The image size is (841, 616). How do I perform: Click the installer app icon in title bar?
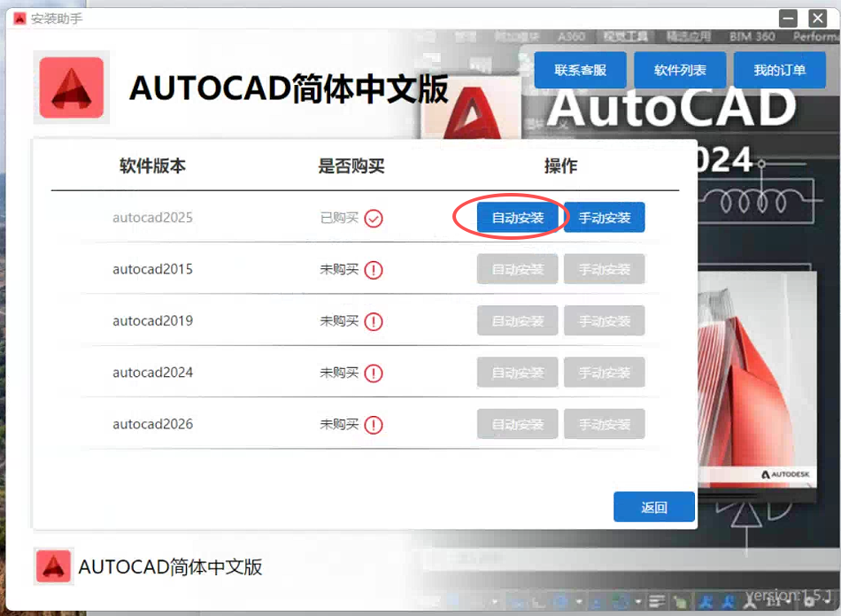(x=19, y=19)
